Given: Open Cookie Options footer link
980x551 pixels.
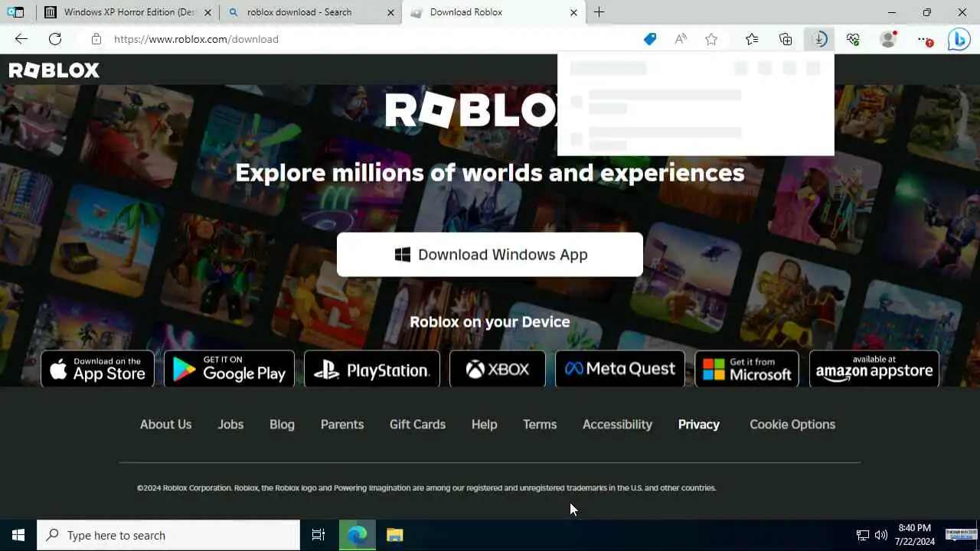Looking at the screenshot, I should [792, 424].
